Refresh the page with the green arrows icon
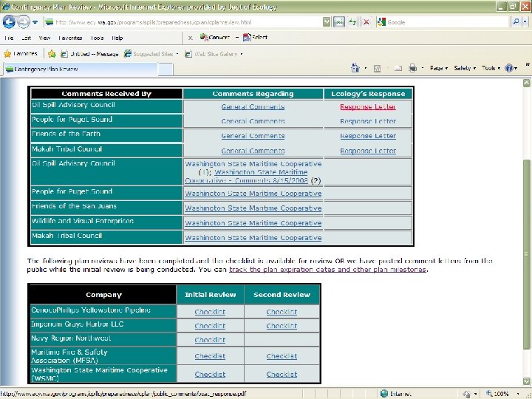The width and height of the screenshot is (532, 399). (x=352, y=22)
